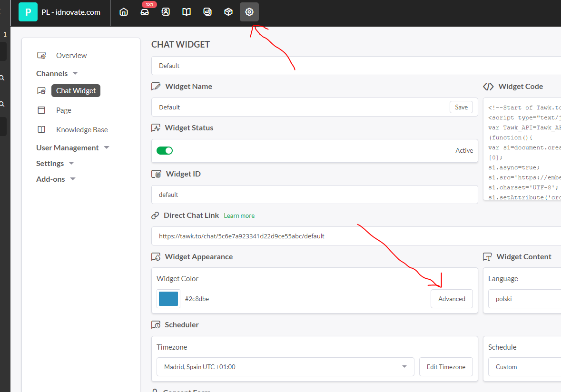The image size is (561, 392).
Task: Click the Direct Chat Link URL field
Action: pos(356,236)
